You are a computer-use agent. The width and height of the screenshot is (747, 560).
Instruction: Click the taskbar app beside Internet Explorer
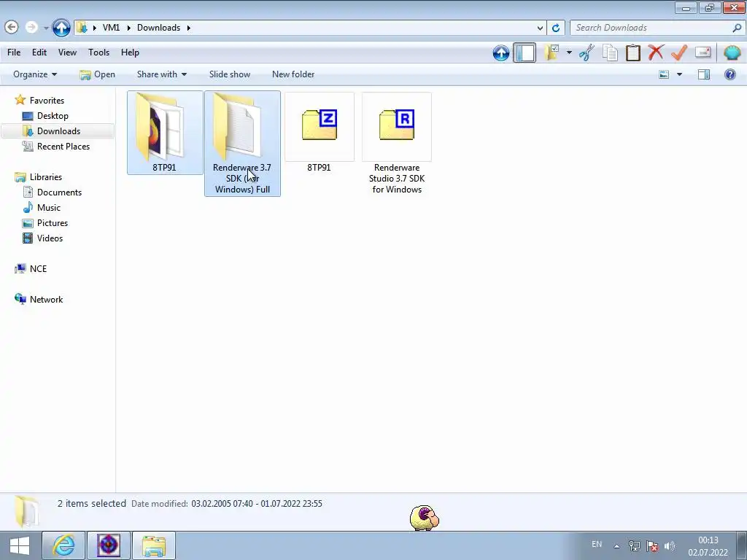109,545
